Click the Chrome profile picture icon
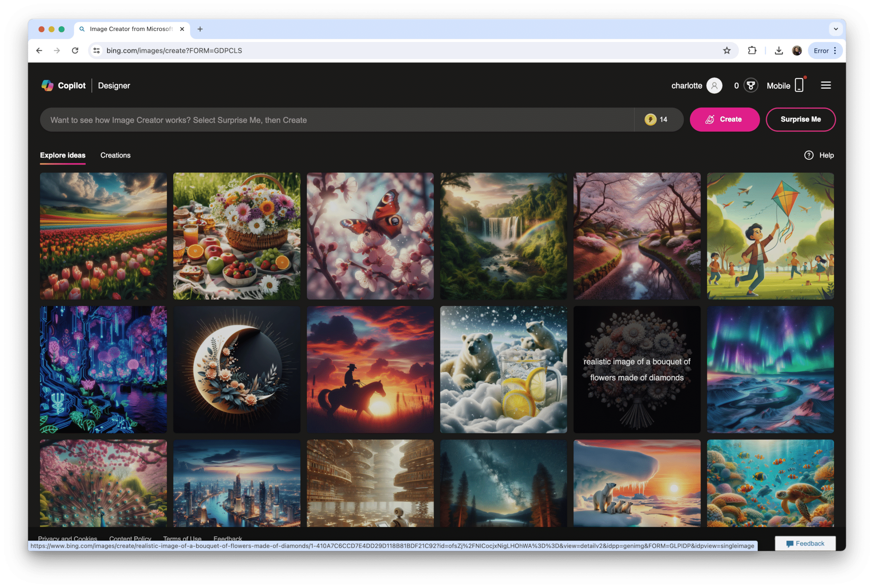Viewport: 874px width, 588px height. pyautogui.click(x=797, y=51)
